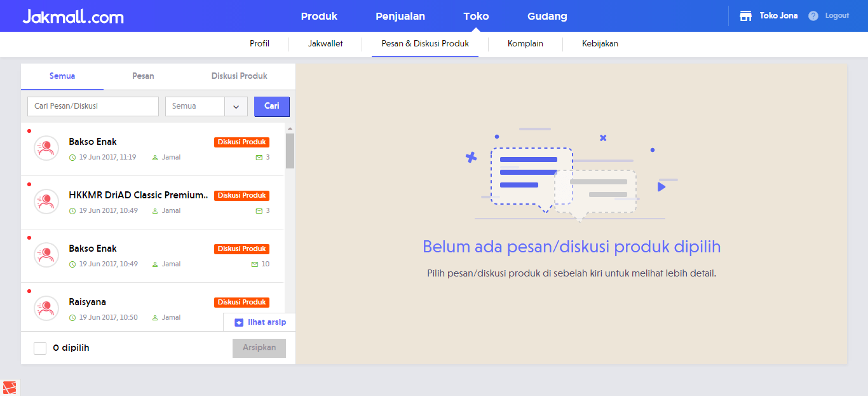Screen dimensions: 868x396
Task: Click the Arsipkan button
Action: (x=259, y=348)
